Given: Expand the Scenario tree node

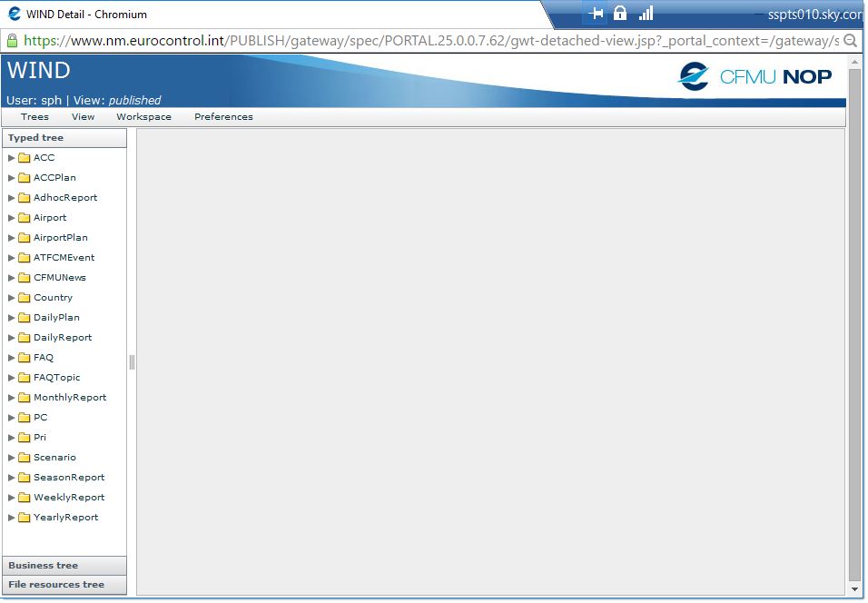Looking at the screenshot, I should coord(12,458).
